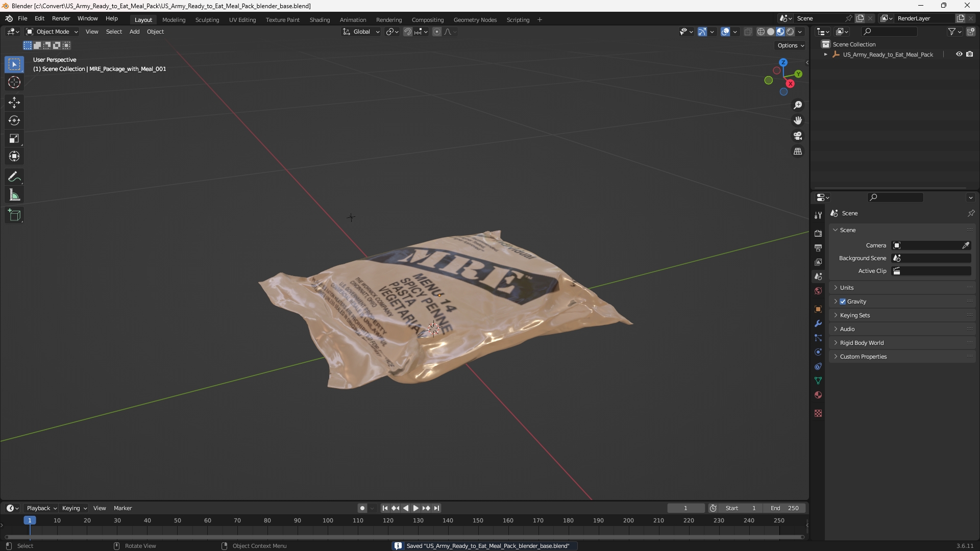Toggle the camera view icon

[798, 136]
